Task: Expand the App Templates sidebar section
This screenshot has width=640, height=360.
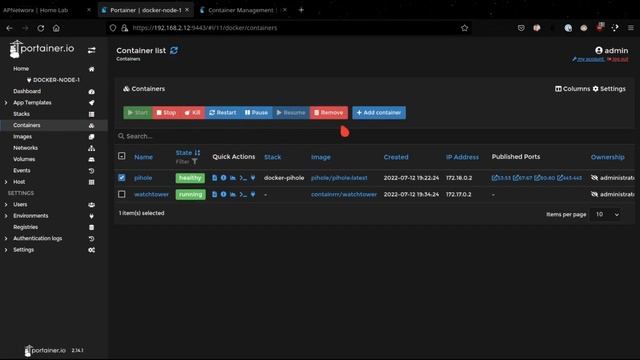Action: click(x=6, y=103)
